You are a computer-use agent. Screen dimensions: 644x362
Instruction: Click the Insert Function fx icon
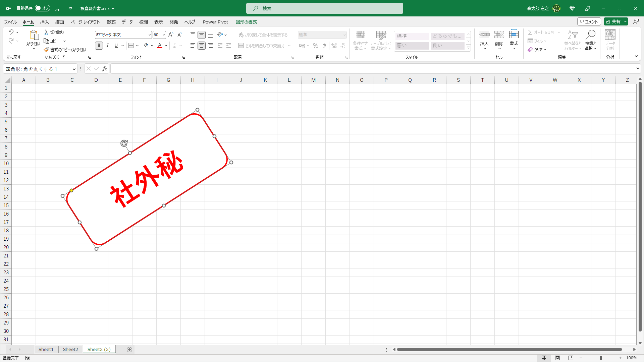click(x=105, y=69)
